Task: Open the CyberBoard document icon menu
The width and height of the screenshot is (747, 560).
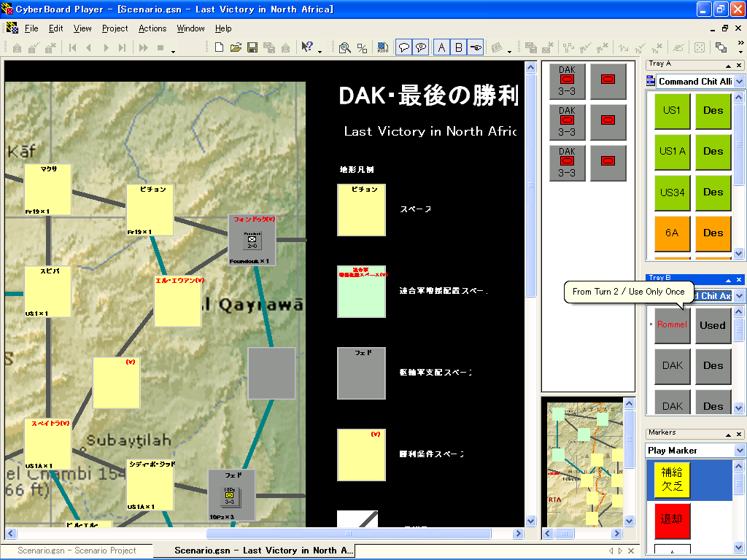Action: 12,28
